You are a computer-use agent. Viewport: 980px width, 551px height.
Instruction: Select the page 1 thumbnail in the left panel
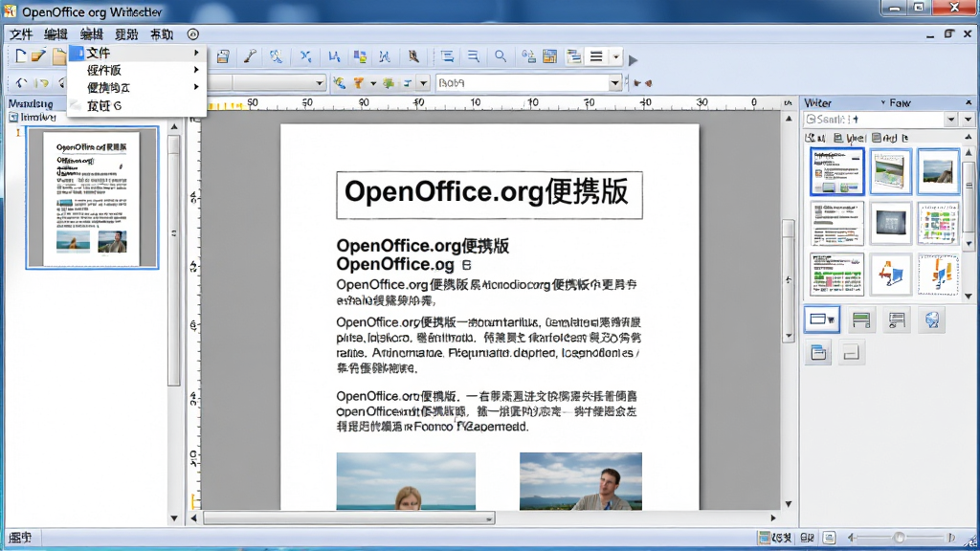click(92, 197)
